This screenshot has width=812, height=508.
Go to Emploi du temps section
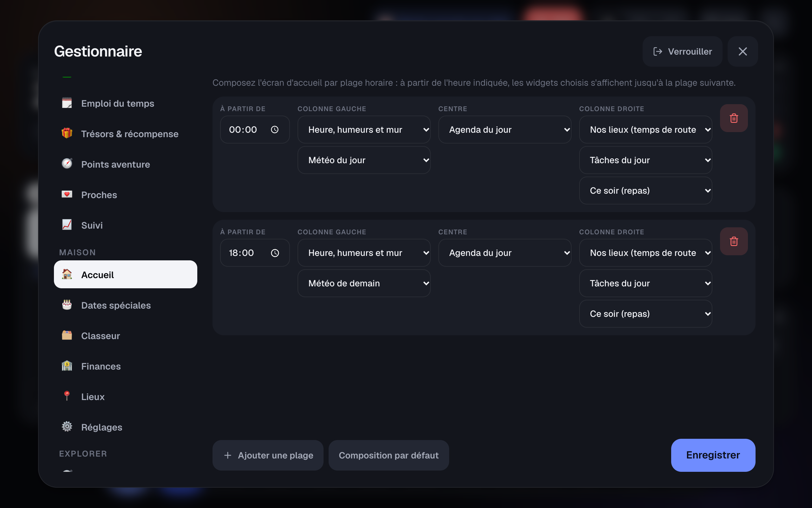pos(126,104)
